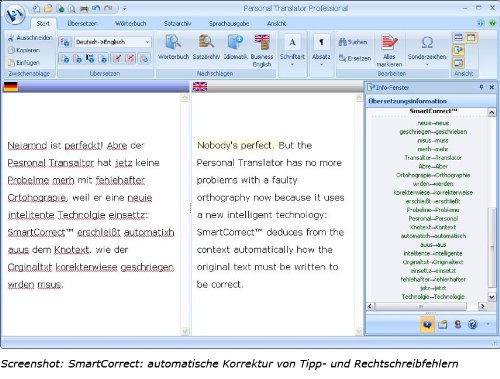The height and width of the screenshot is (379, 500).
Task: Click the 'Transaltor→Translator' correction entry
Action: tap(433, 158)
